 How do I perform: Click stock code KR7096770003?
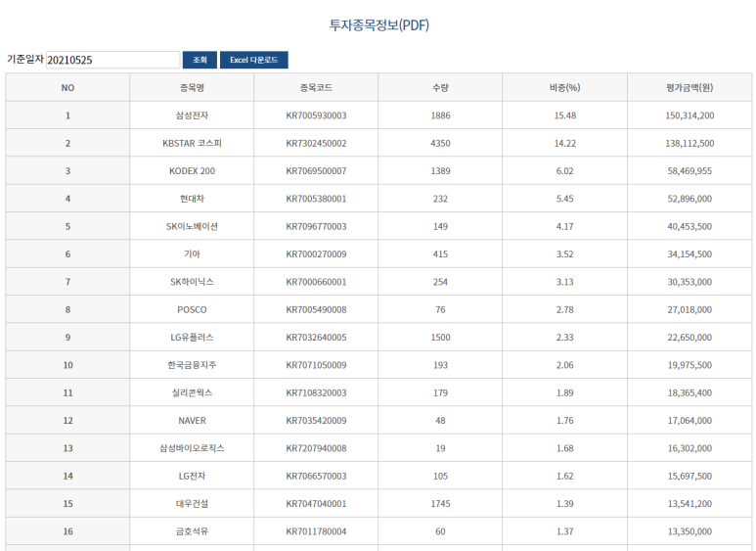(316, 227)
